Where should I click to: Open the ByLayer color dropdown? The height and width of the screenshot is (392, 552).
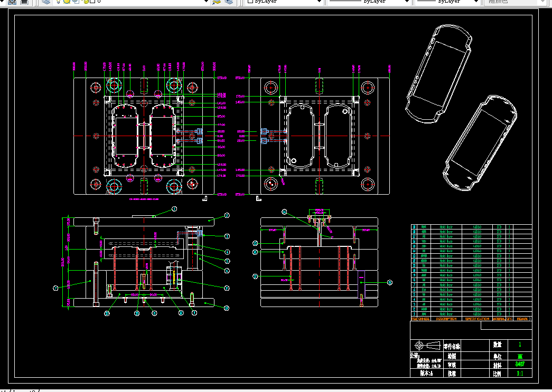pos(284,2)
